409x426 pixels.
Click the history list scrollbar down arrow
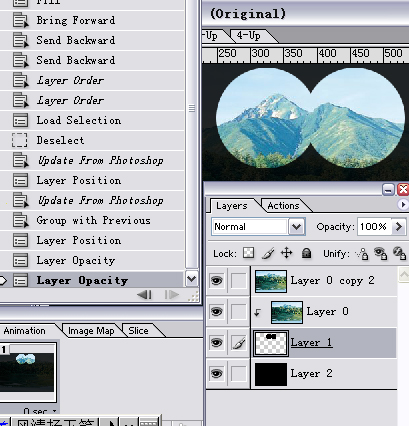[x=192, y=279]
